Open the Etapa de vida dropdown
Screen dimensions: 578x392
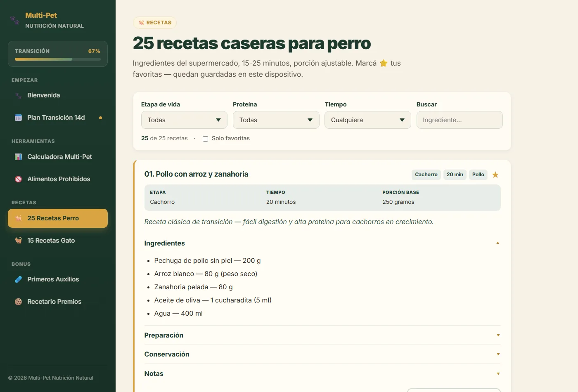pyautogui.click(x=184, y=120)
